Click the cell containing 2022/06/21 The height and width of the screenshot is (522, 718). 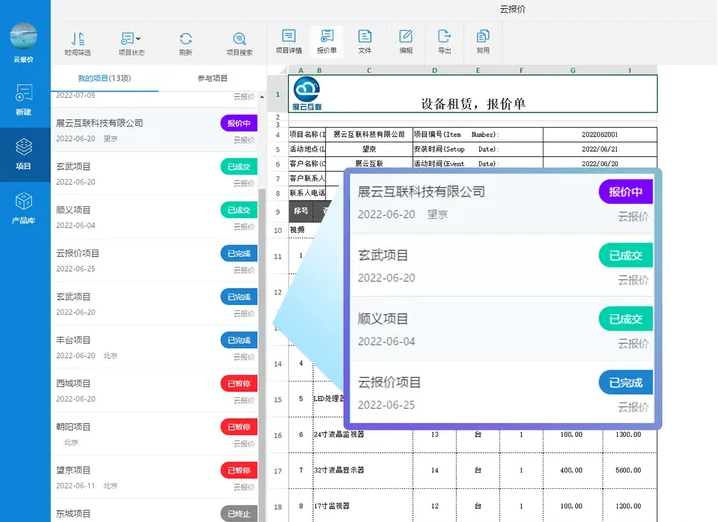600,149
